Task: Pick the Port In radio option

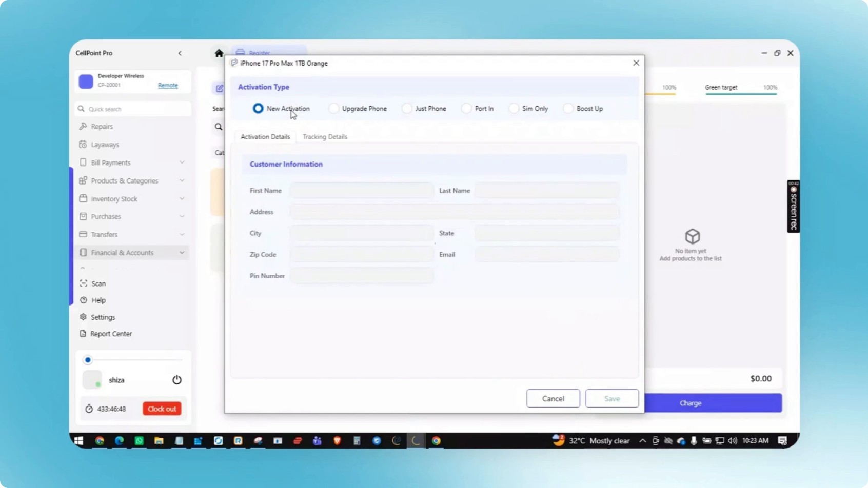Action: tap(466, 109)
